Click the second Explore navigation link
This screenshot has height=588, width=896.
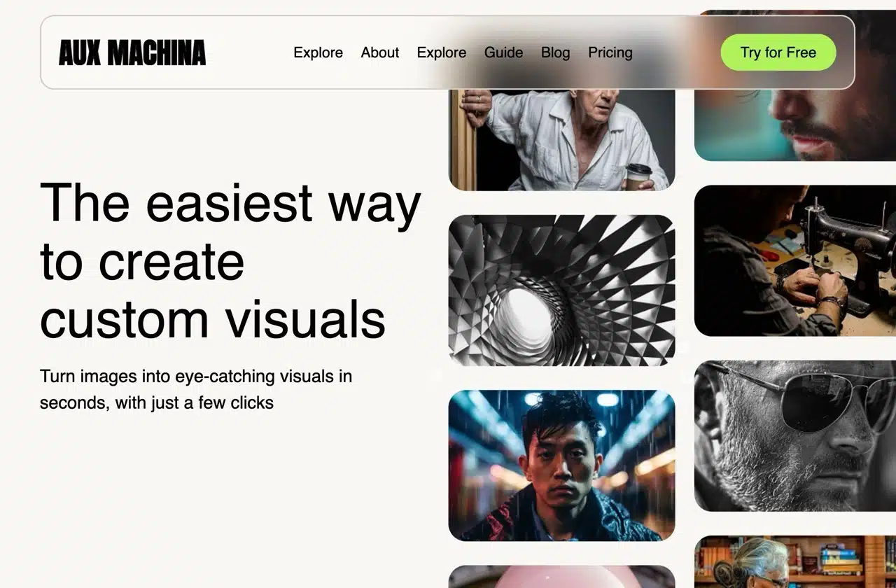click(x=442, y=52)
